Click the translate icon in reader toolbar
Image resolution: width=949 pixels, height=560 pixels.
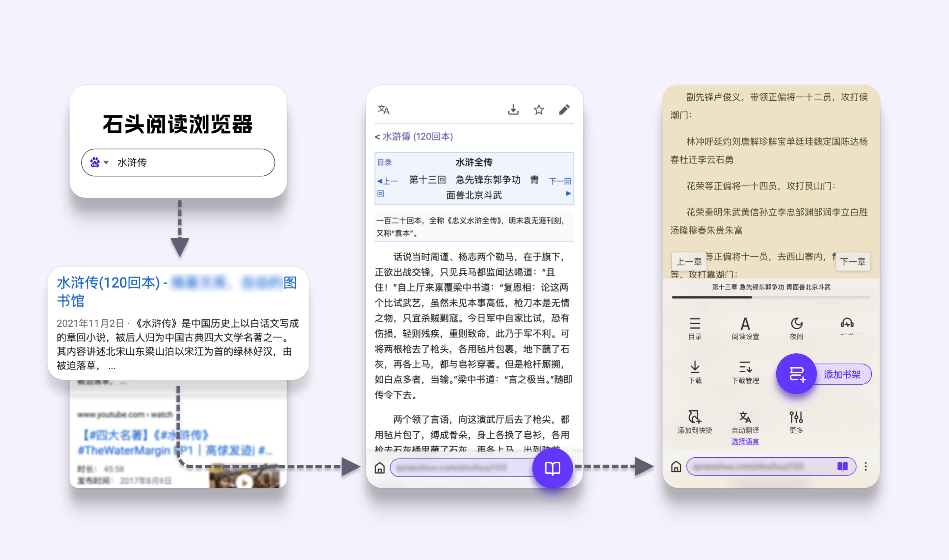[x=383, y=110]
